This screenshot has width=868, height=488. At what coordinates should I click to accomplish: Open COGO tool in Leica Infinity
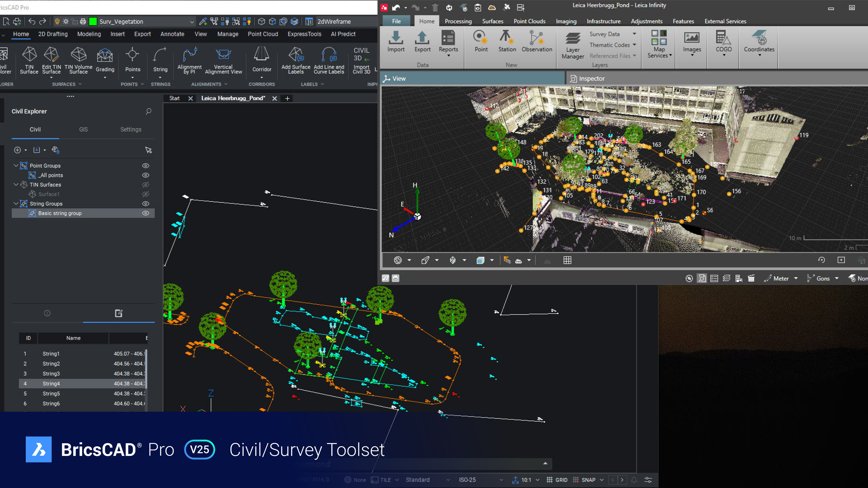(x=723, y=43)
